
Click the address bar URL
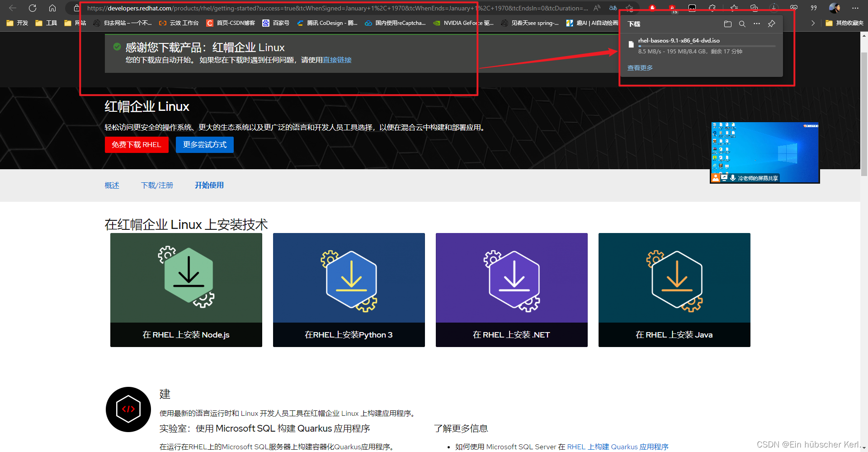(337, 8)
